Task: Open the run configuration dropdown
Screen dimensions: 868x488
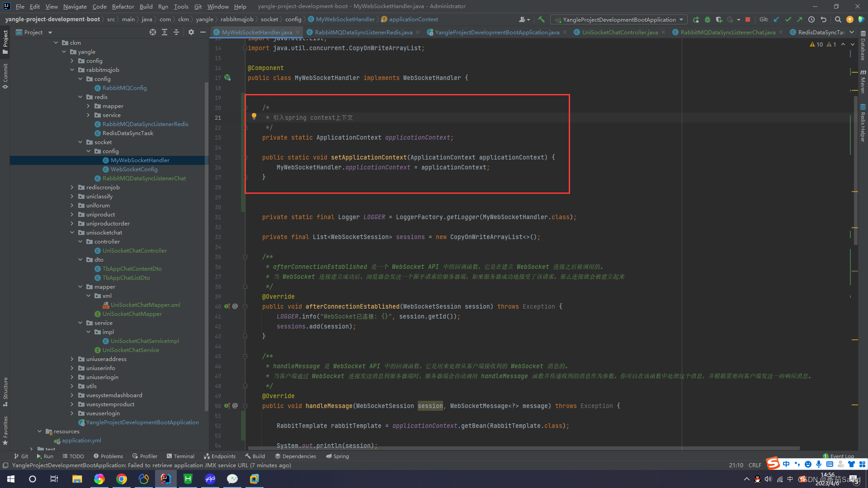Action: click(618, 19)
